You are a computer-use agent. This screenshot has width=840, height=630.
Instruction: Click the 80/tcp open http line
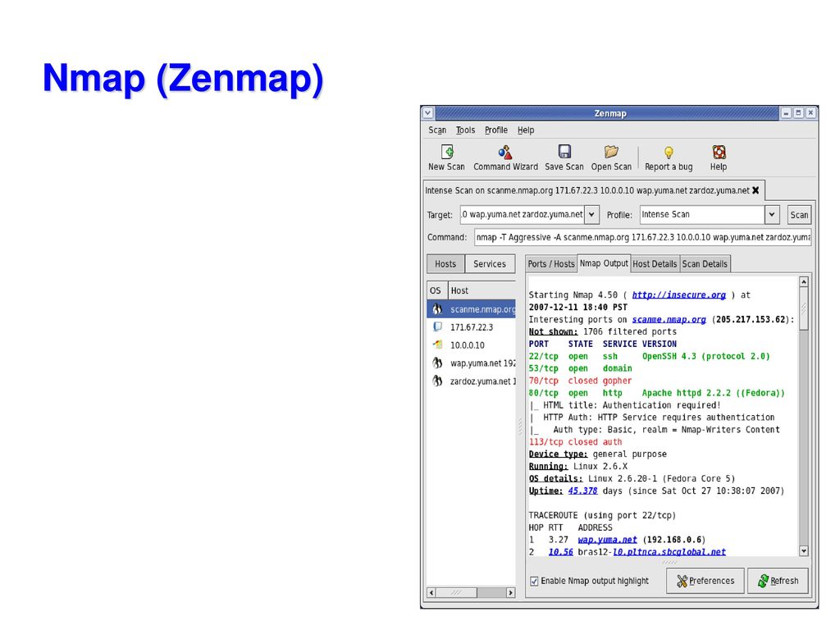(656, 393)
